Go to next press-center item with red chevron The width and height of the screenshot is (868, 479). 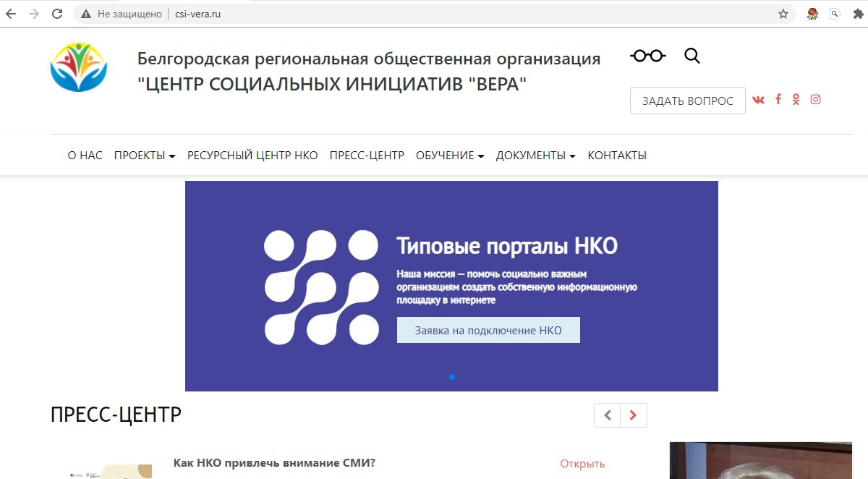[x=634, y=415]
